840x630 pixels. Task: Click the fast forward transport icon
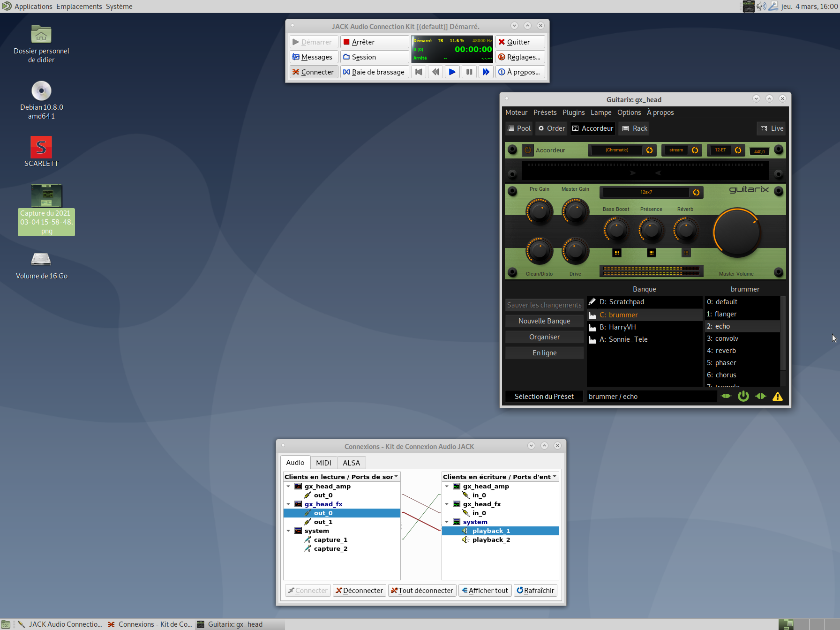[x=486, y=72]
